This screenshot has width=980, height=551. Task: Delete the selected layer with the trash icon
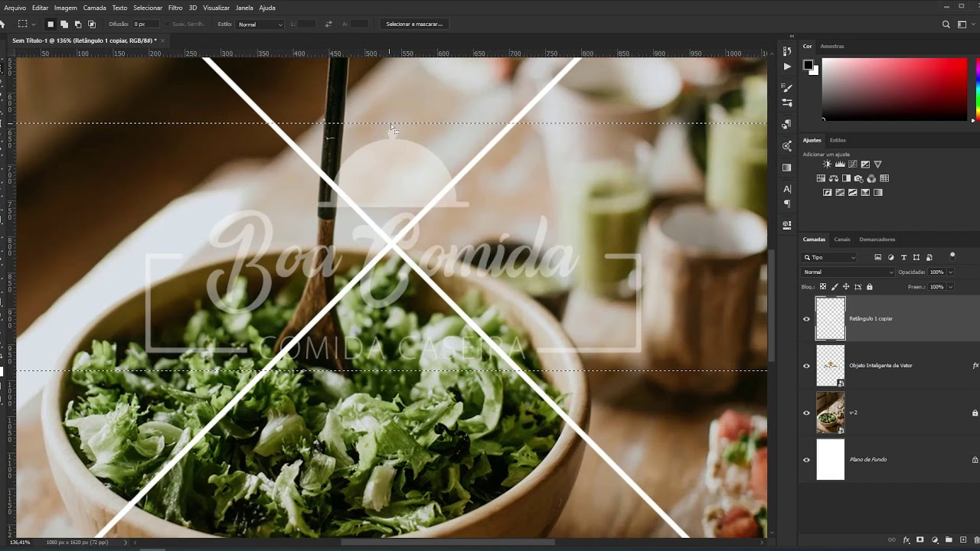click(976, 540)
